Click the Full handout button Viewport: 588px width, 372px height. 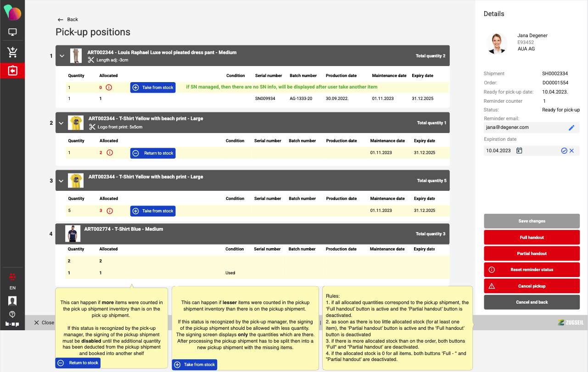click(x=532, y=238)
